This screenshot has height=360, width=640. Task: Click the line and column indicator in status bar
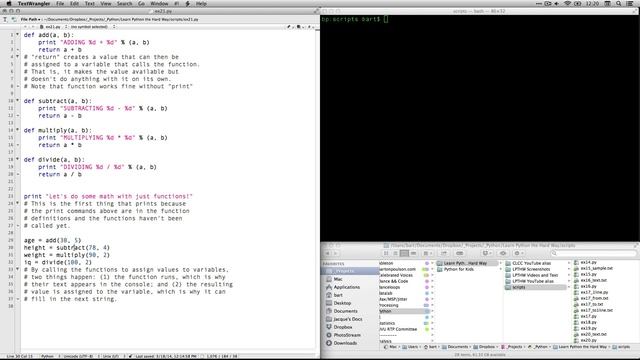[x=19, y=356]
